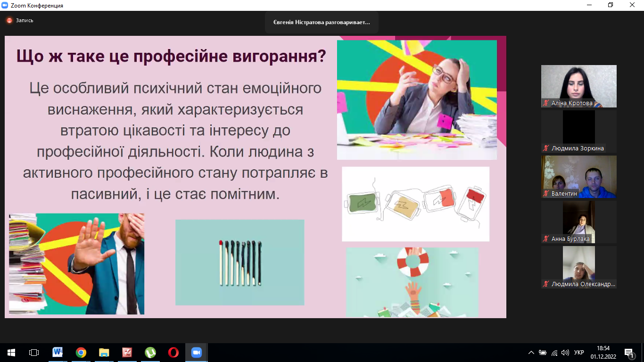The height and width of the screenshot is (362, 644).
Task: Click the red recording indicator icon
Action: pyautogui.click(x=9, y=20)
